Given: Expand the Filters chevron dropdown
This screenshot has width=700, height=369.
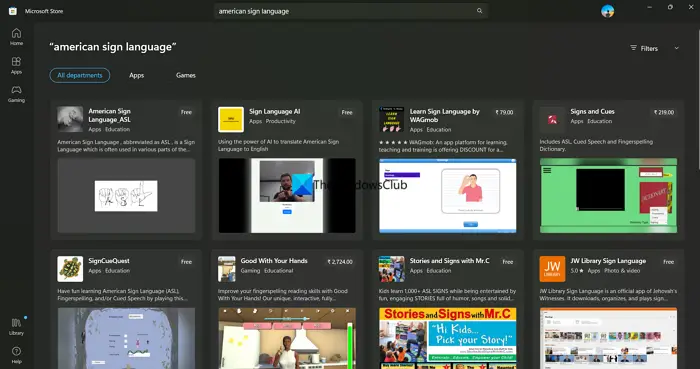Looking at the screenshot, I should point(676,48).
